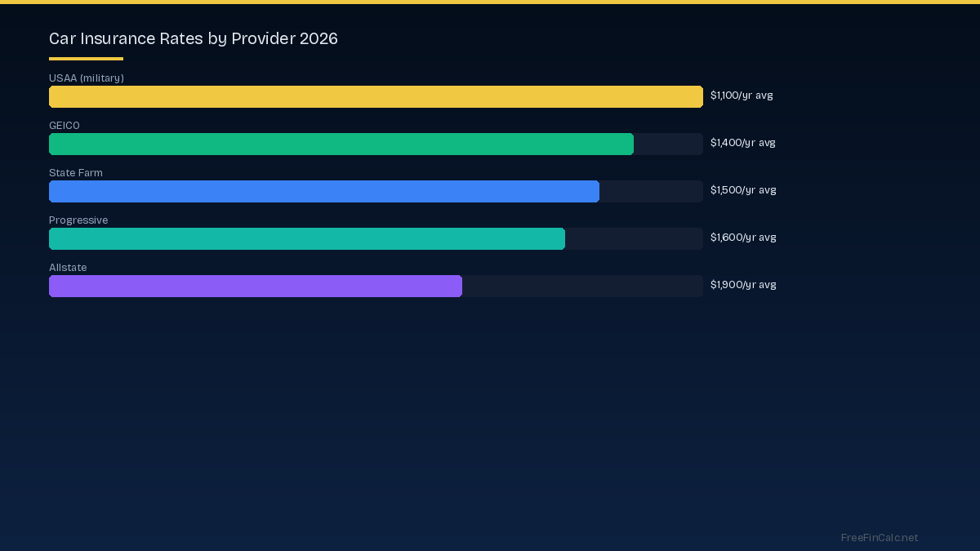
Task: Select the Allstate rate bar
Action: (x=256, y=286)
